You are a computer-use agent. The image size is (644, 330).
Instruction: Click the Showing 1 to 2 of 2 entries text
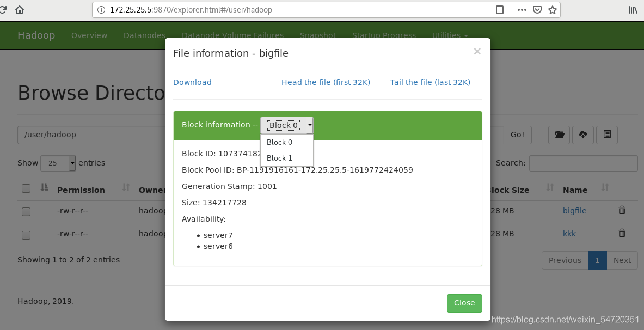pos(69,260)
